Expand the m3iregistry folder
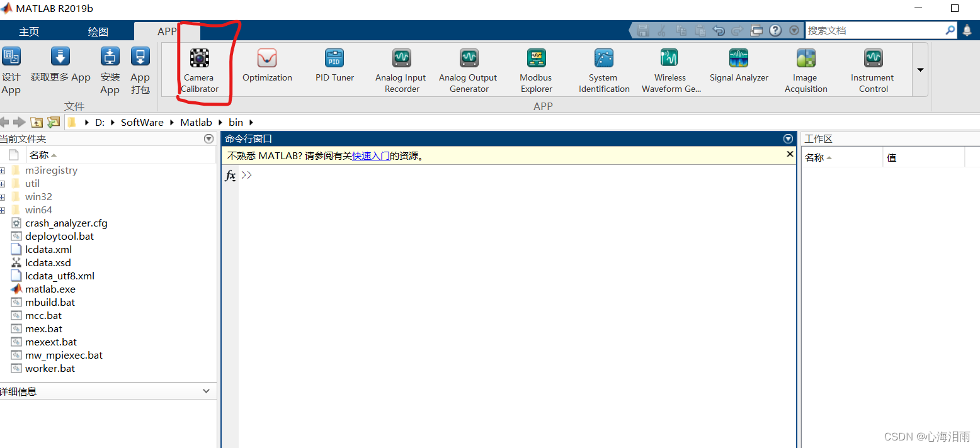 [3, 171]
